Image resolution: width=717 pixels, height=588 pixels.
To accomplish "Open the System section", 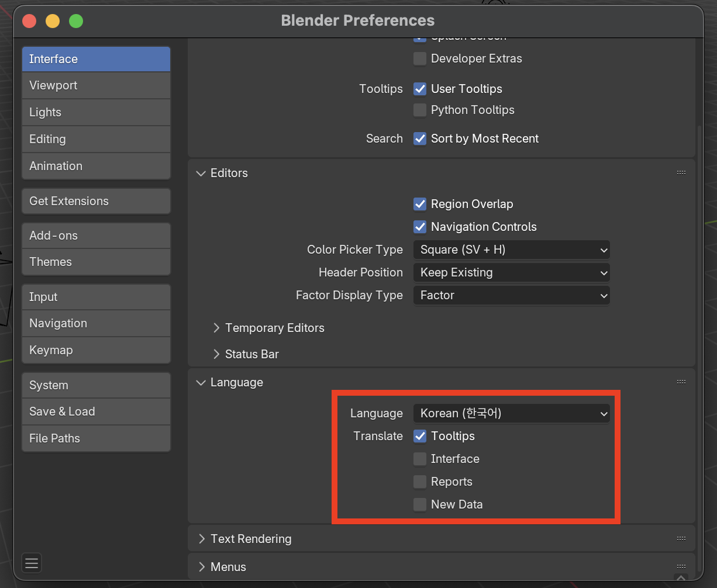I will point(96,385).
